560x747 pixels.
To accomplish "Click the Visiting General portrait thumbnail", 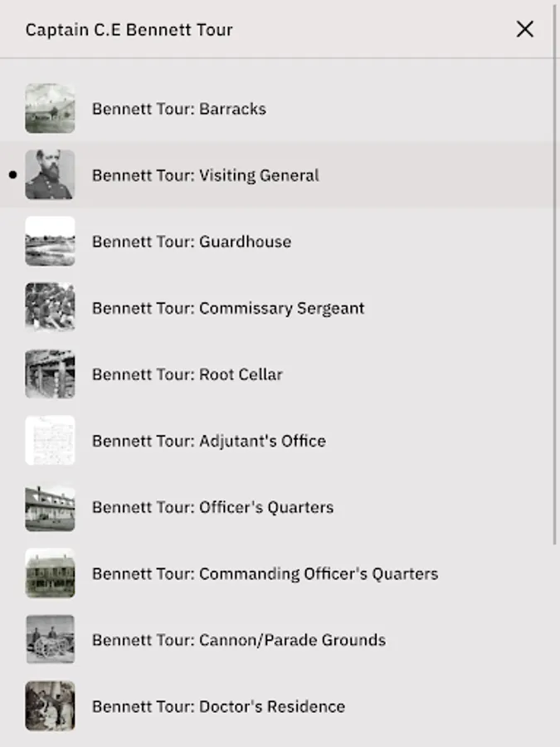I will tap(50, 175).
